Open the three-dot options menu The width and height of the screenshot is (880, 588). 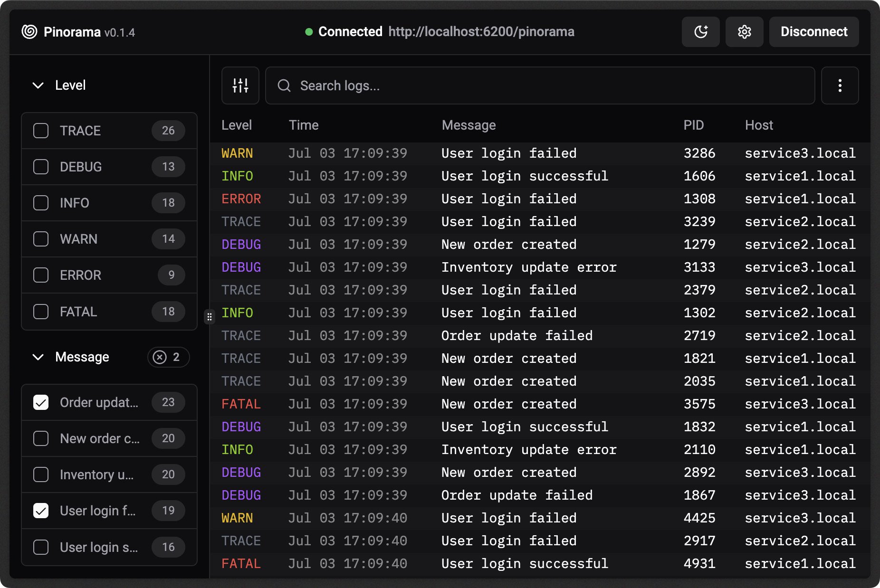point(840,85)
